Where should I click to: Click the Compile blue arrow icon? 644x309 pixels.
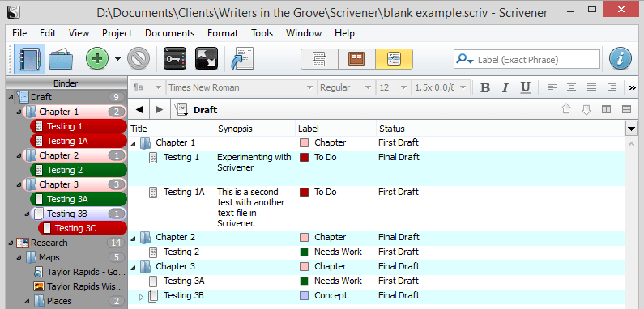point(243,59)
